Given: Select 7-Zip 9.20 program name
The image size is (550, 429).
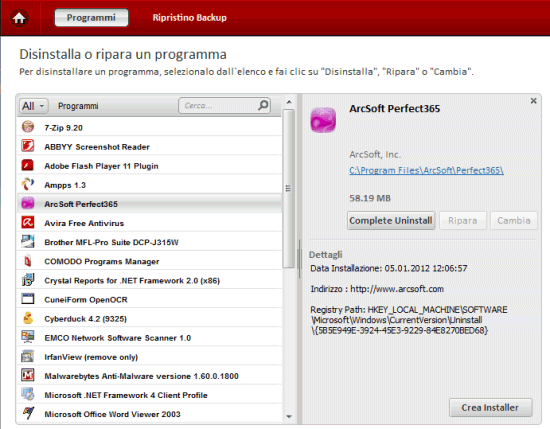Looking at the screenshot, I should click(x=63, y=128).
